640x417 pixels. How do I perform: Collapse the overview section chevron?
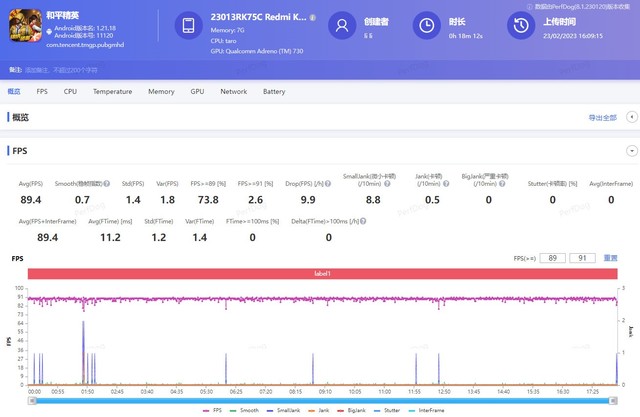pos(630,117)
